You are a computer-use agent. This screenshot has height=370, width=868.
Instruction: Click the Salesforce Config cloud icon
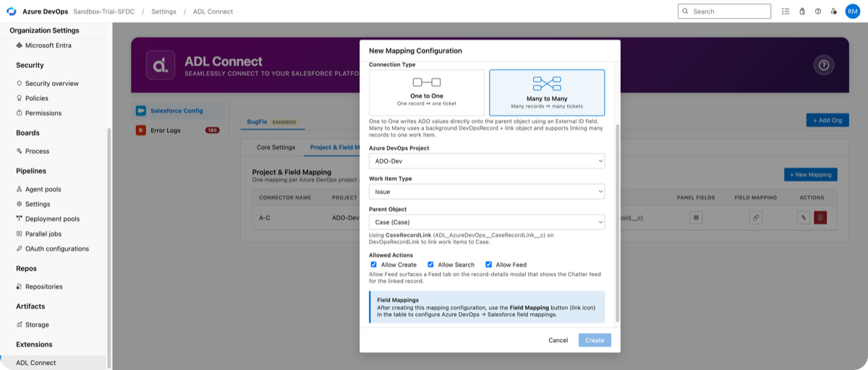pyautogui.click(x=141, y=111)
